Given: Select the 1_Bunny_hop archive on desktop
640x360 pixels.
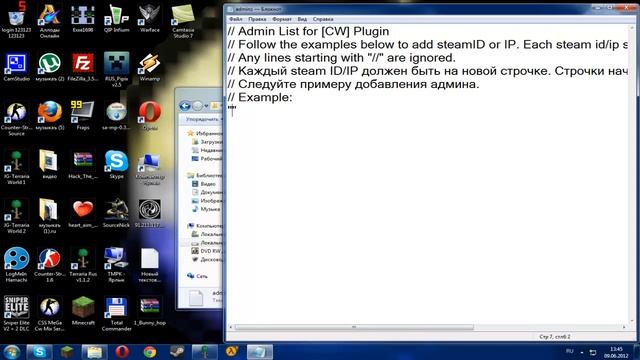Looking at the screenshot, I should click(x=149, y=311).
